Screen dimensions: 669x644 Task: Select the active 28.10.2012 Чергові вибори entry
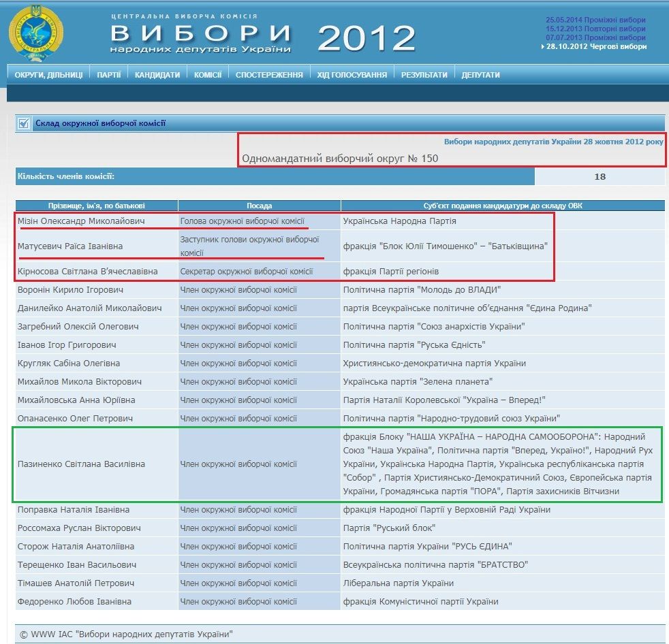(597, 48)
